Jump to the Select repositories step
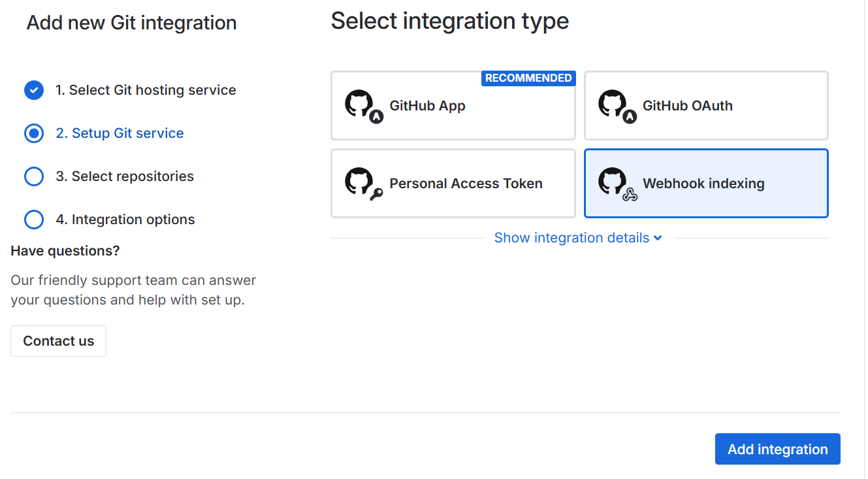This screenshot has width=868, height=479. click(x=125, y=176)
